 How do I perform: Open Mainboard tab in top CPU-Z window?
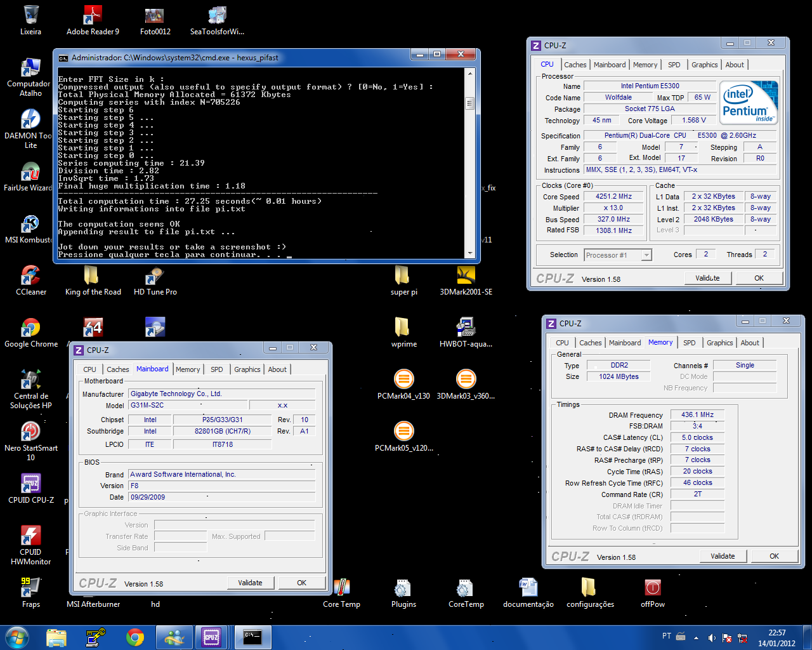point(610,65)
